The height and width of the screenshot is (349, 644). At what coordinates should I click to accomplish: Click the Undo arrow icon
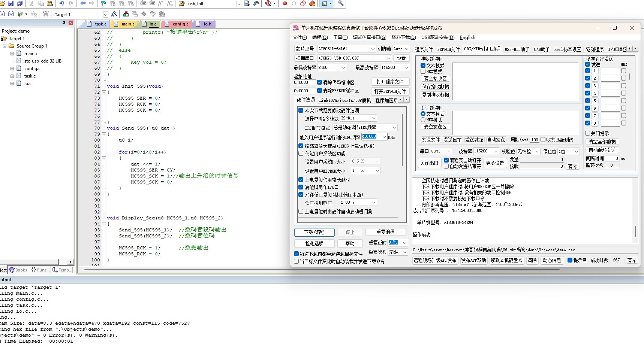coord(61,3)
